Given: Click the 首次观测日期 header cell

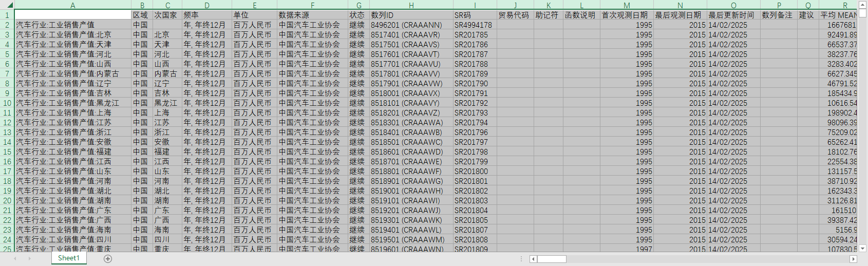Looking at the screenshot, I should tap(627, 15).
